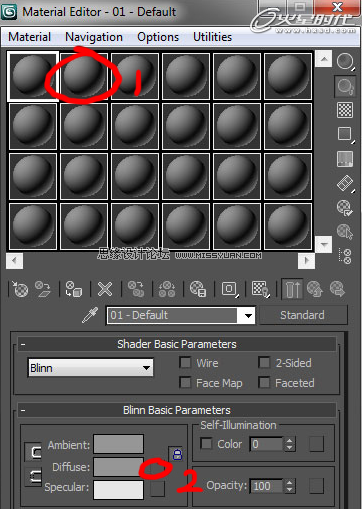Collapse the Shader Basic Parameters rollout
Viewport: 362px width, 509px height.
(x=177, y=344)
